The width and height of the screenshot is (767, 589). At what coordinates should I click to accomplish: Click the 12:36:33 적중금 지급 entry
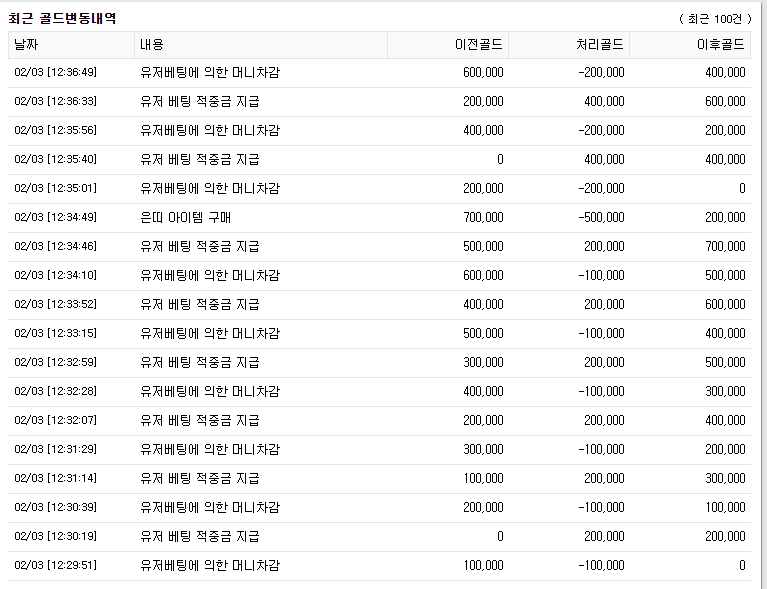click(x=200, y=101)
